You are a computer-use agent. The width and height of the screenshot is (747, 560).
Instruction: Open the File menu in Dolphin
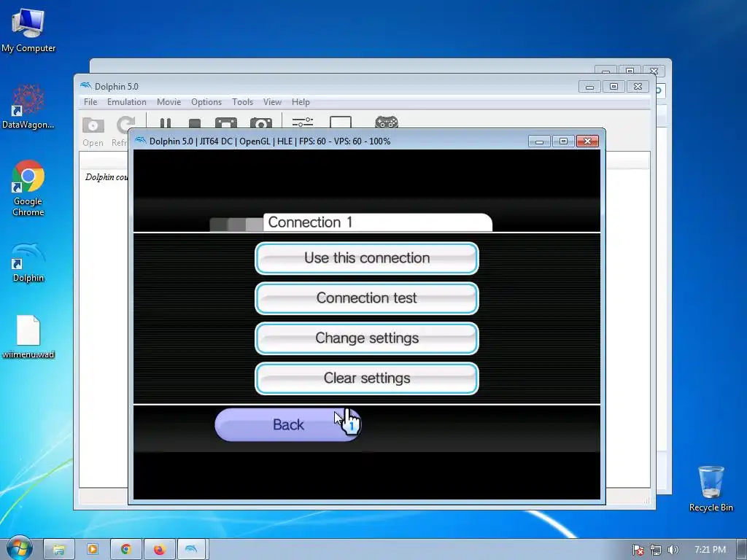[x=90, y=102]
